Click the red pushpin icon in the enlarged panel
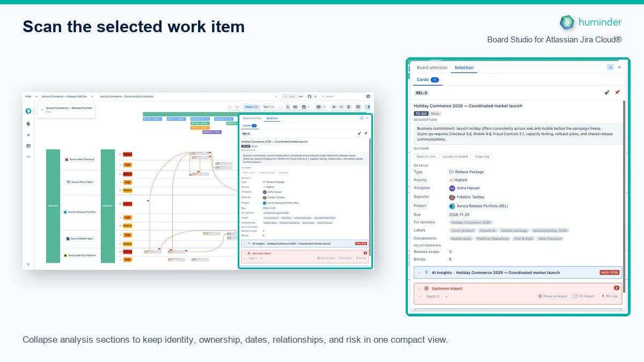The width and height of the screenshot is (644, 362). 617,92
